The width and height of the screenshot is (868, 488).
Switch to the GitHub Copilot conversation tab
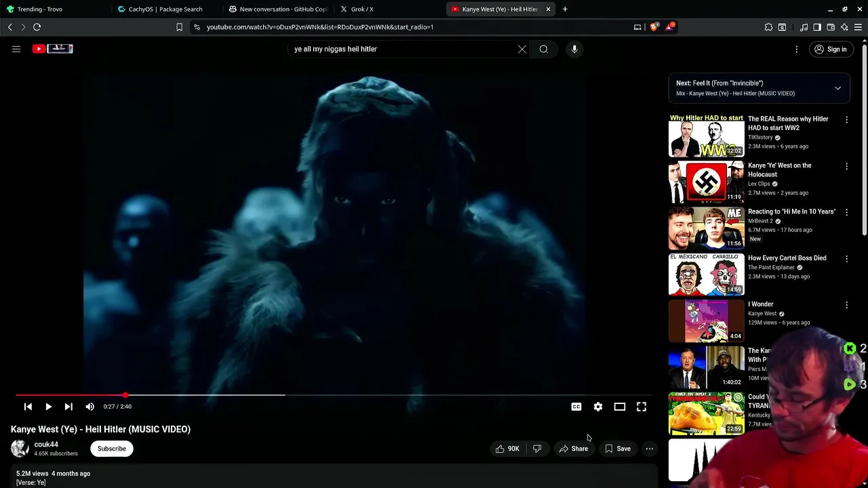click(x=278, y=9)
